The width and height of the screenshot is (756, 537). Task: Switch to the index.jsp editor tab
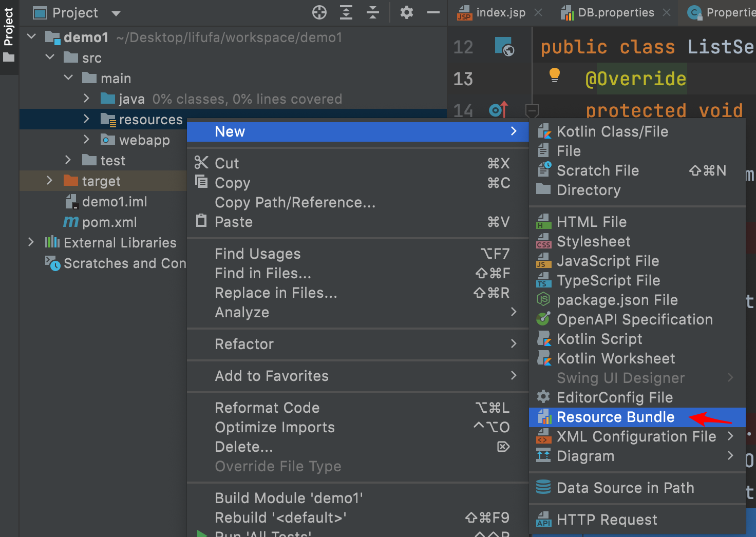click(x=500, y=12)
